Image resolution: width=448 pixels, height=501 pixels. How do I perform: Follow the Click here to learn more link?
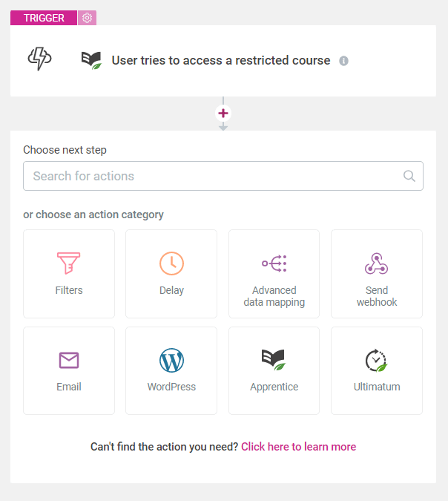pyautogui.click(x=298, y=447)
